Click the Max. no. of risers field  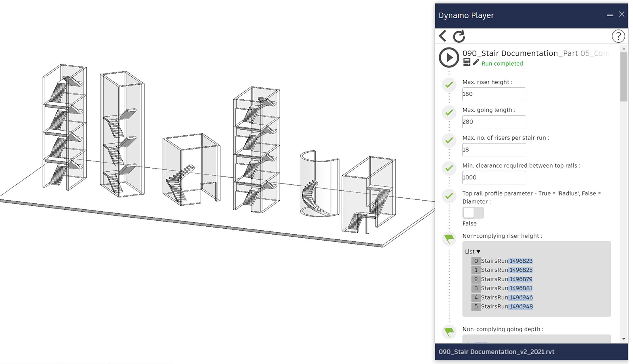[x=494, y=150]
